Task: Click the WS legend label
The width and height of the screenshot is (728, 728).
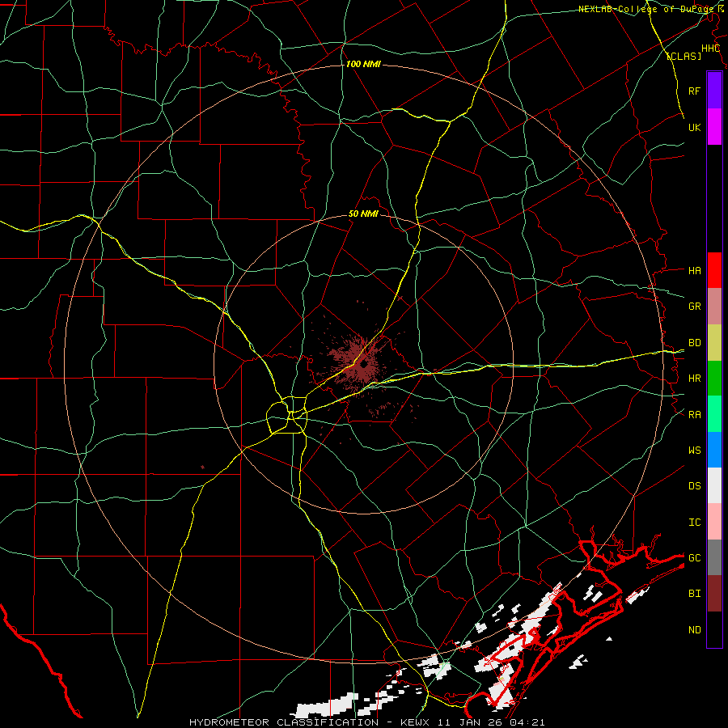Action: (694, 451)
